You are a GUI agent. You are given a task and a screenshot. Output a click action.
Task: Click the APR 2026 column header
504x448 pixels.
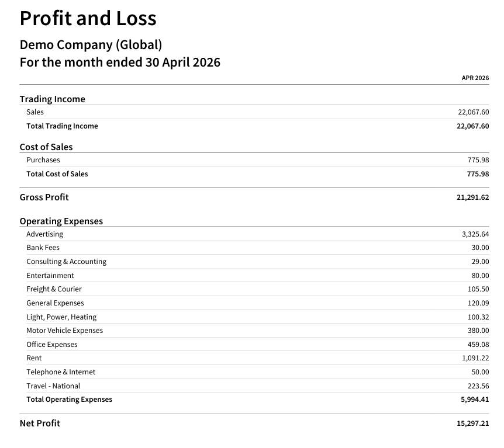pyautogui.click(x=475, y=78)
